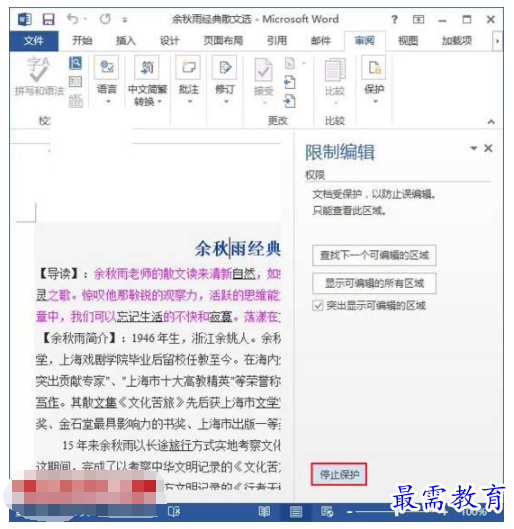Screen dimensions: 514x529
Task: Open the Quick Access Toolbar customize arrow
Action: [x=125, y=20]
